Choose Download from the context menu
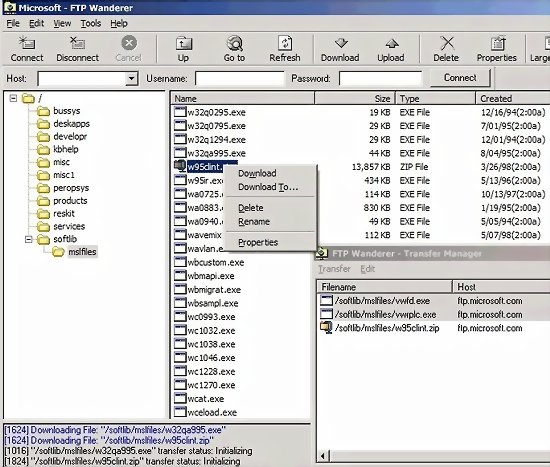 coord(270,173)
